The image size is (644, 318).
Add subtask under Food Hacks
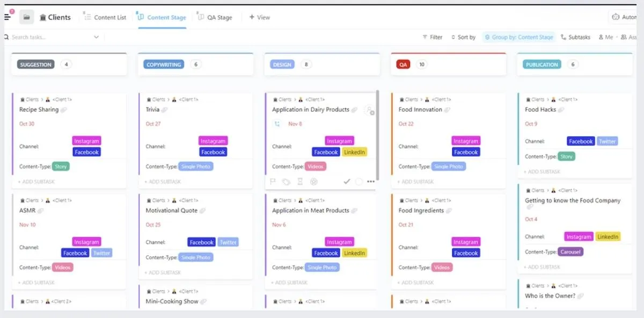(x=542, y=172)
